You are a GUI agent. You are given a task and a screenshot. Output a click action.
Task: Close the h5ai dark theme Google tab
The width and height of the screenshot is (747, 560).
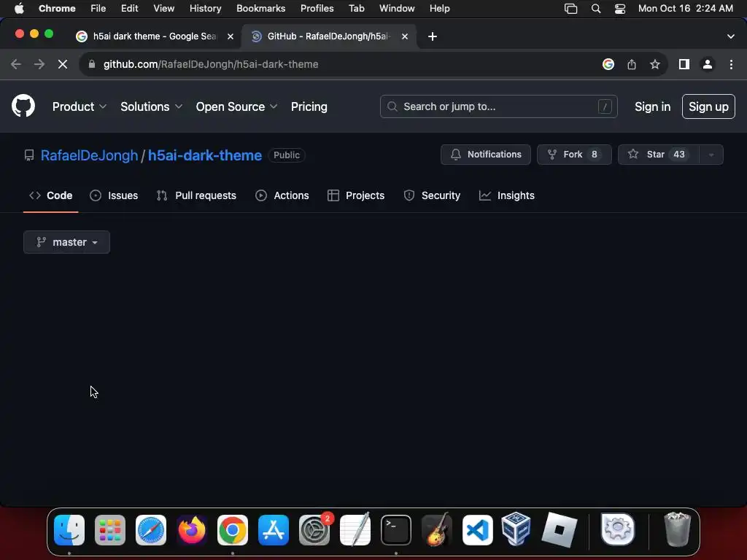coord(230,36)
